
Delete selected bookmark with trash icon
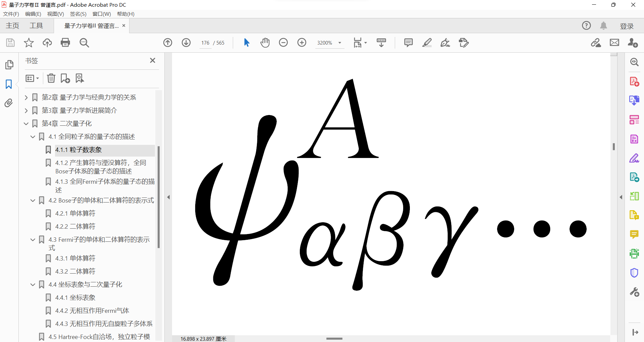51,78
